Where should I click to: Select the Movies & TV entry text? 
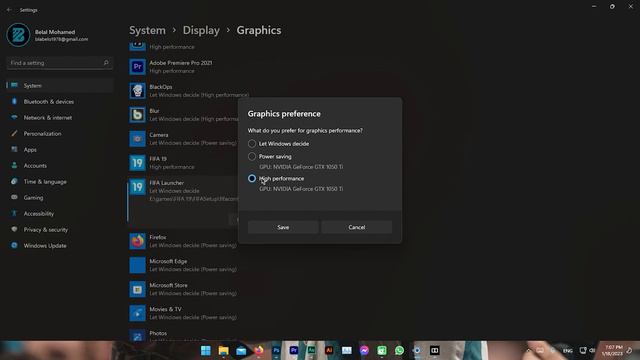[165, 309]
